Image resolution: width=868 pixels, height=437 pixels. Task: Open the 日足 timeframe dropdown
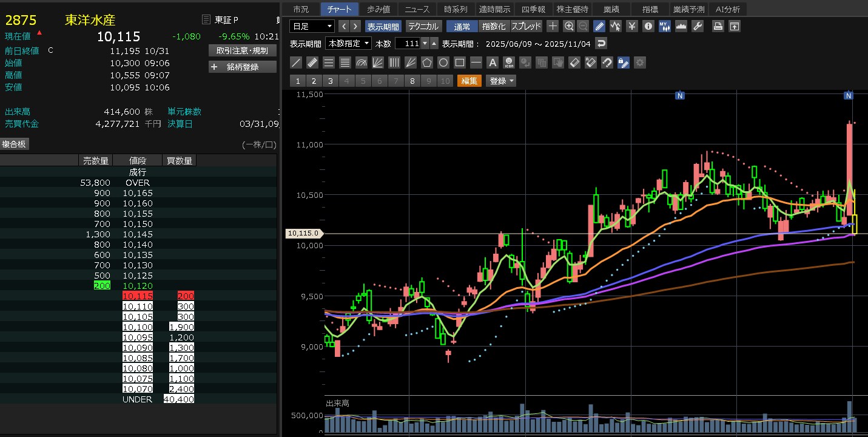coord(312,26)
